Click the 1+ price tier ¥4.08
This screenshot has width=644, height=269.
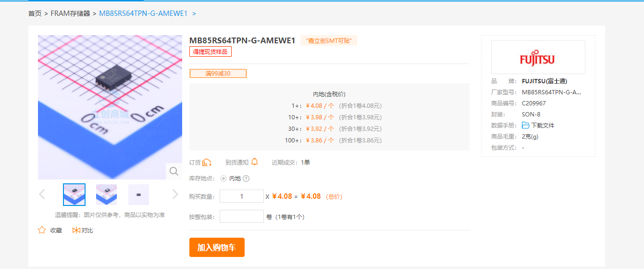tap(320, 106)
